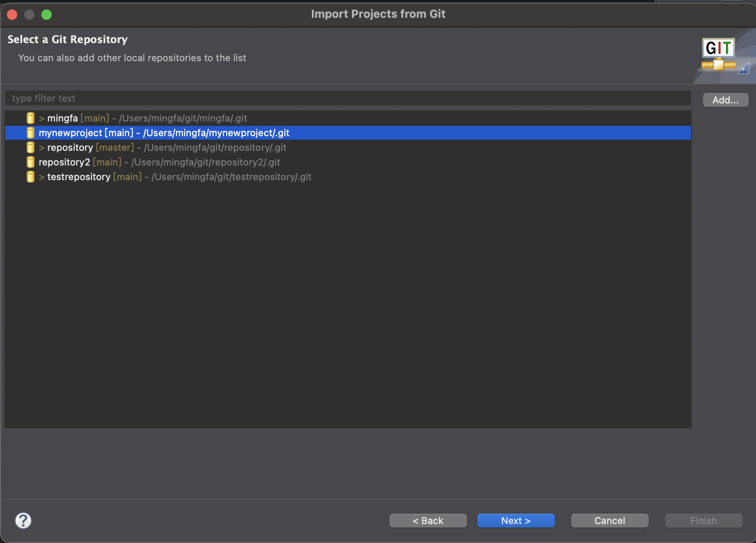Click the mynewproject repository cylinder icon

30,133
